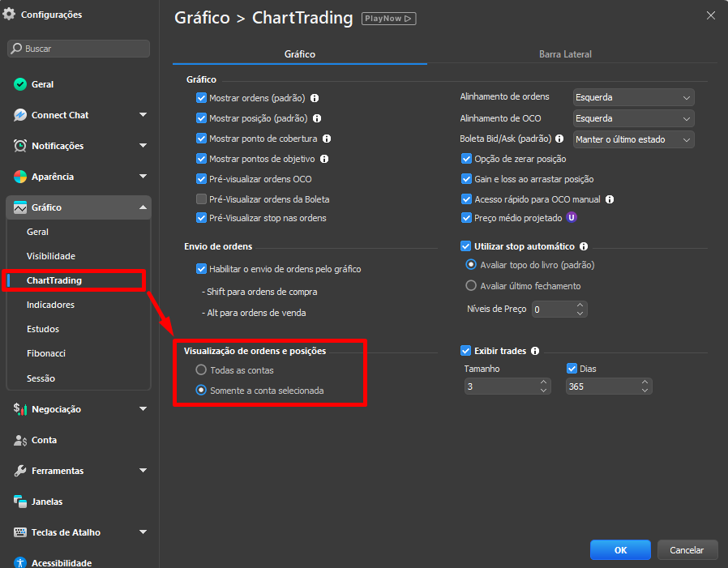728x568 pixels.
Task: Click the search magnifier icon
Action: click(x=17, y=49)
